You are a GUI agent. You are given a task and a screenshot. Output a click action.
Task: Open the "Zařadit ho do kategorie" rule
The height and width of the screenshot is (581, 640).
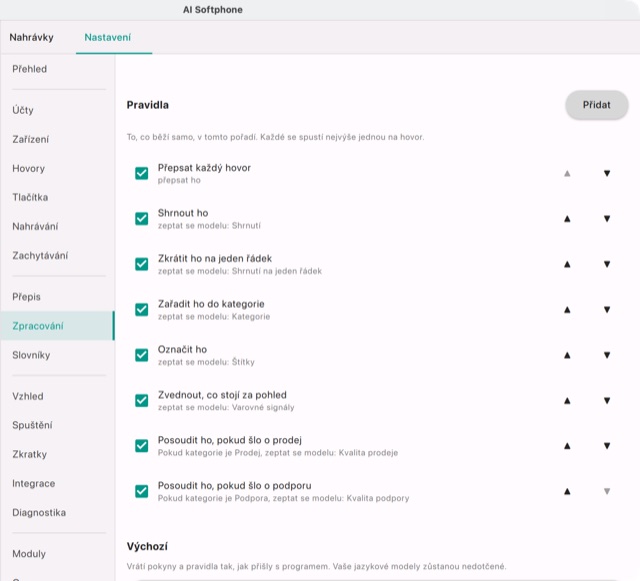tap(211, 304)
